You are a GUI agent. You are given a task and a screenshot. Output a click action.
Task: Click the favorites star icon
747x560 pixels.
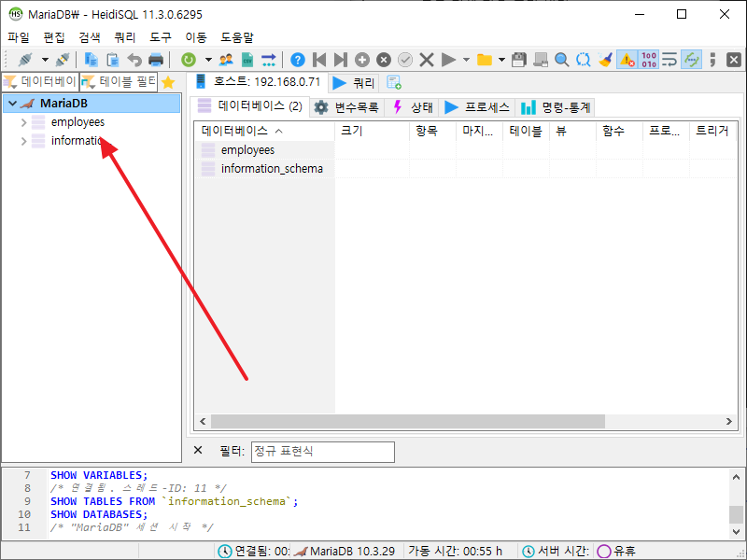[168, 82]
